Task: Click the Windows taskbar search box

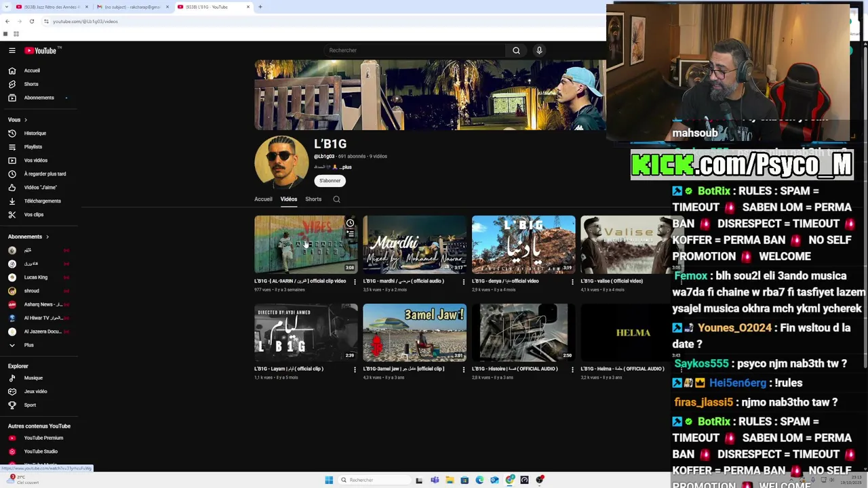Action: click(x=375, y=480)
